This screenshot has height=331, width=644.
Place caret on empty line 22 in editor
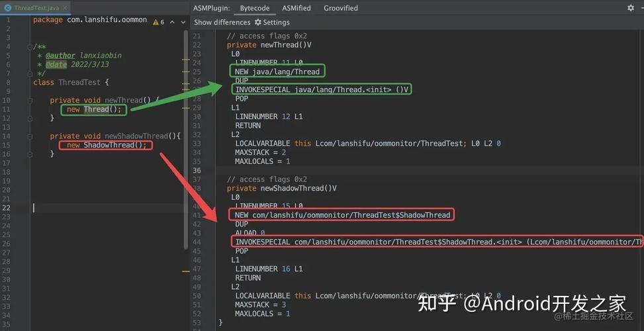pos(107,208)
